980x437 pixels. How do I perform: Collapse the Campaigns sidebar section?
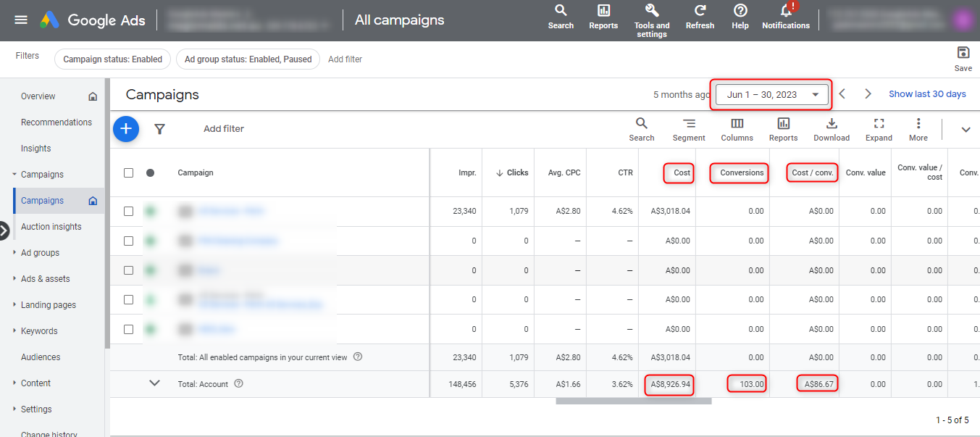[14, 175]
